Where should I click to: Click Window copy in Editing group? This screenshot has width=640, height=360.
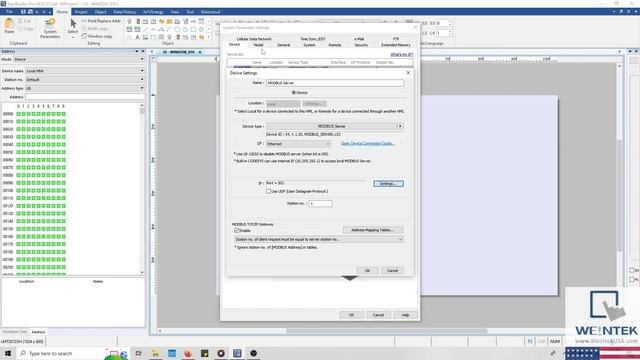pos(97,36)
